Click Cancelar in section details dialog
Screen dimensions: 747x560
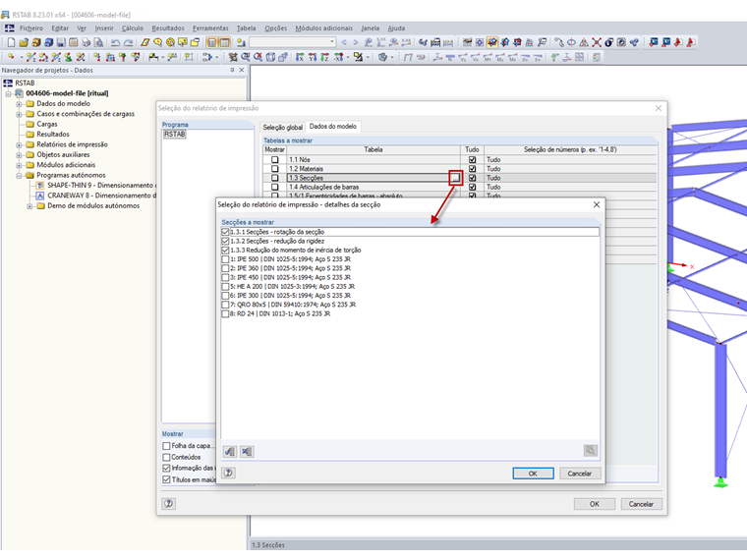tap(579, 474)
